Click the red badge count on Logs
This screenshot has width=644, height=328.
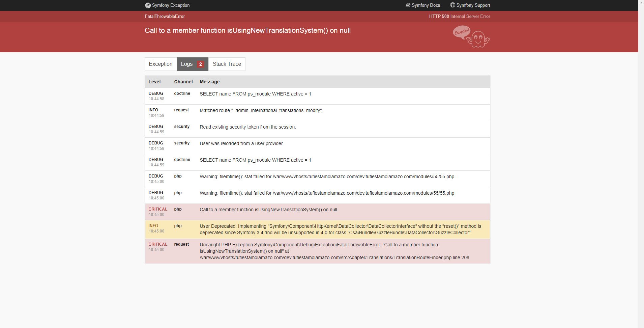tap(201, 64)
